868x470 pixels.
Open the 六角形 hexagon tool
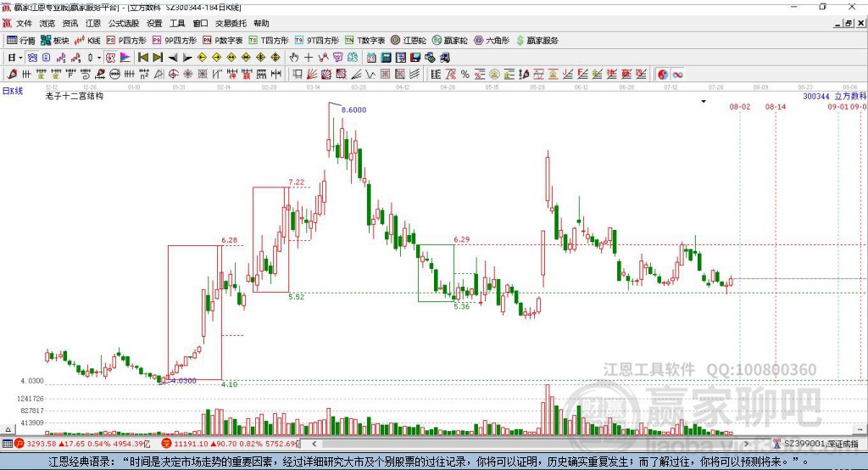pos(492,41)
